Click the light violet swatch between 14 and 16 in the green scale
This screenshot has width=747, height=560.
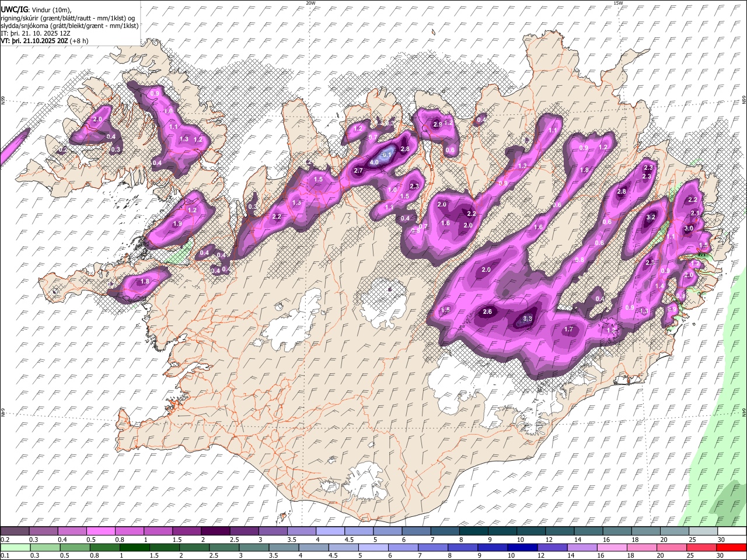(583, 547)
